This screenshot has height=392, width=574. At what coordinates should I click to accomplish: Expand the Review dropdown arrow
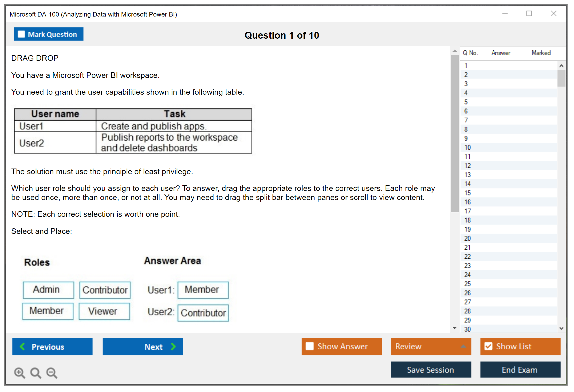[x=463, y=346]
